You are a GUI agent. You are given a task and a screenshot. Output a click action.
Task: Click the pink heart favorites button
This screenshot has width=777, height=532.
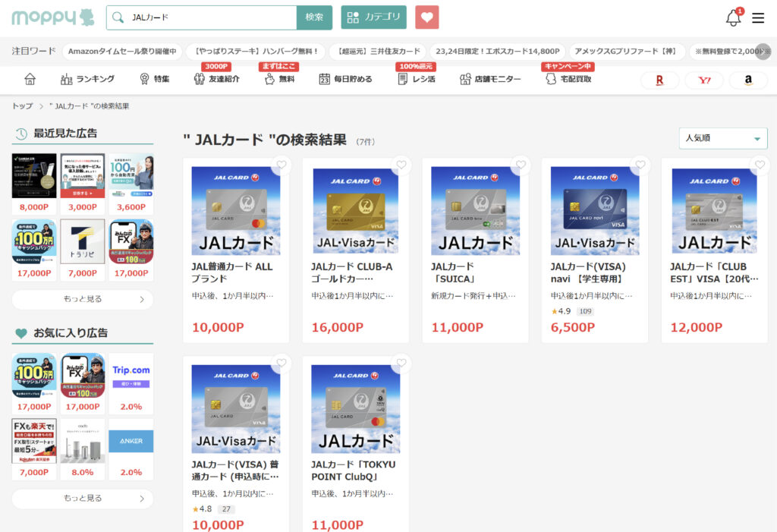pyautogui.click(x=426, y=17)
